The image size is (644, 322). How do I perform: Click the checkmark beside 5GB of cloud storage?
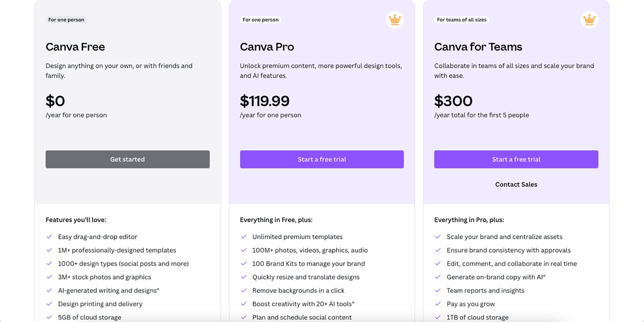click(50, 317)
